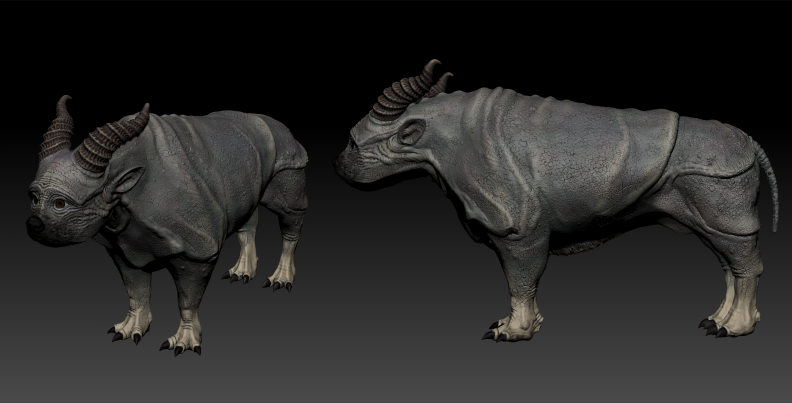Image resolution: width=792 pixels, height=403 pixels.
Task: Select the left model's outermost curled horn
Action: tap(58, 130)
